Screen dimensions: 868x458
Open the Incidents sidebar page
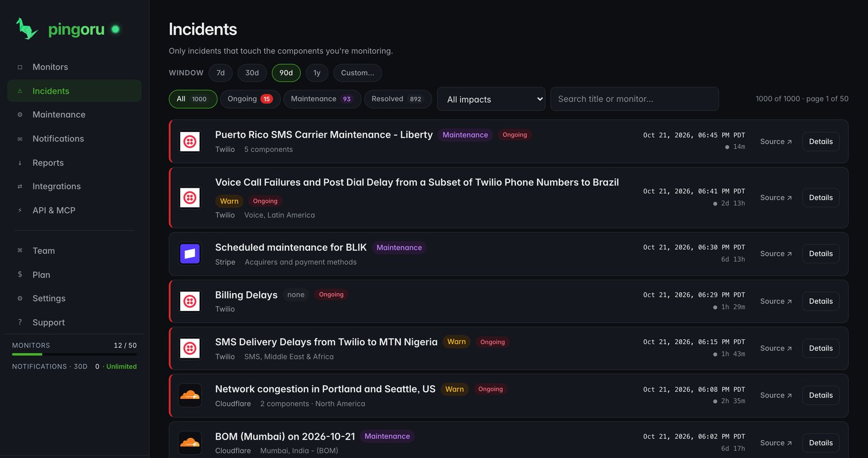pyautogui.click(x=74, y=91)
